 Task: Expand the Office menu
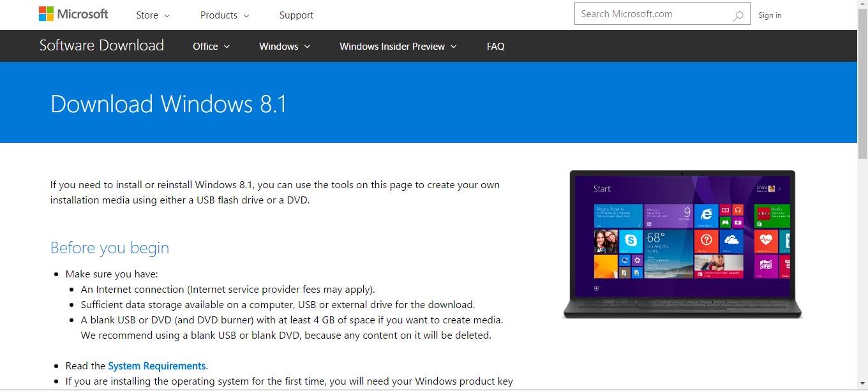coord(211,47)
